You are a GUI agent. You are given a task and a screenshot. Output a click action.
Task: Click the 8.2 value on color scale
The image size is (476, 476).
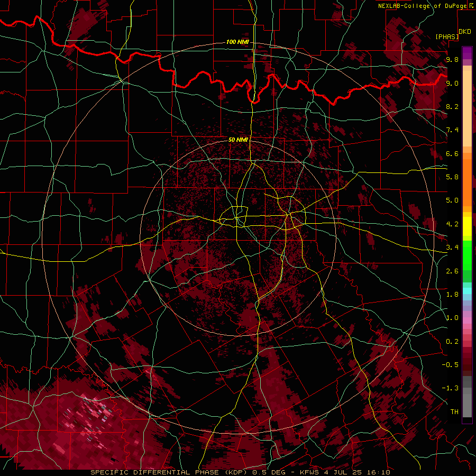point(452,106)
